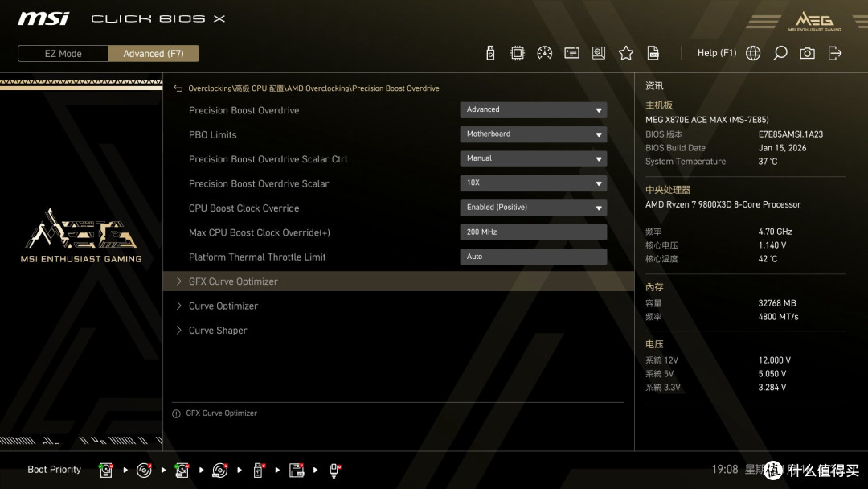
Task: Take a screenshot with the camera icon
Action: pyautogui.click(x=807, y=53)
